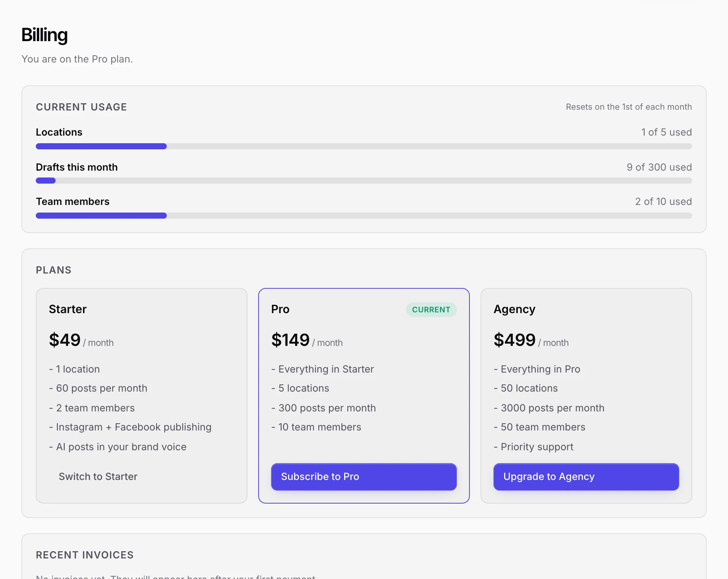
Task: Click "2 team members" feature line
Action: point(92,408)
